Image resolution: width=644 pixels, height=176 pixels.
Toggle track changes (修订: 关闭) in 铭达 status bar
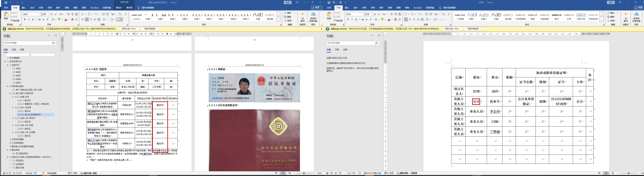pyautogui.click(x=72, y=173)
